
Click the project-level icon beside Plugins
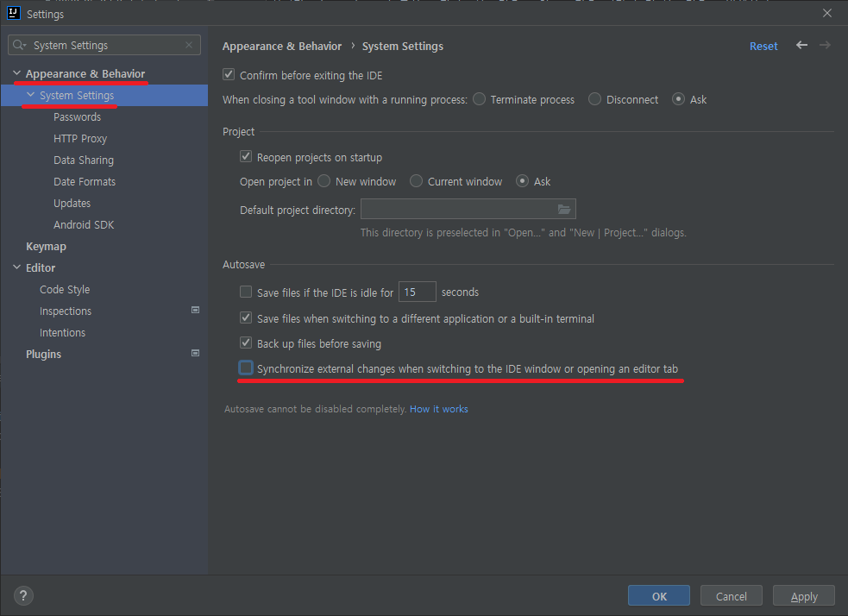point(195,354)
